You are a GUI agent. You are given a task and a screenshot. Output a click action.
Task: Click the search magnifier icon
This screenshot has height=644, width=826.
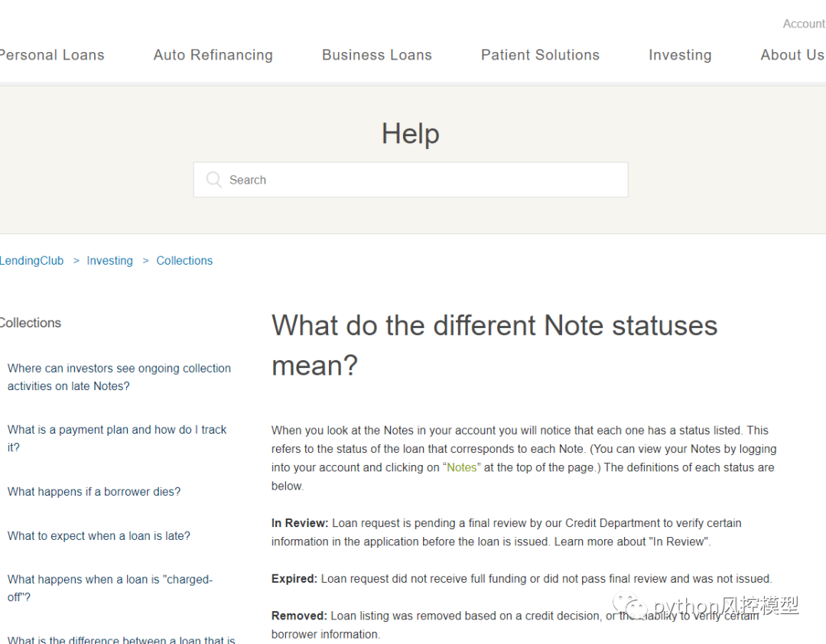point(214,180)
